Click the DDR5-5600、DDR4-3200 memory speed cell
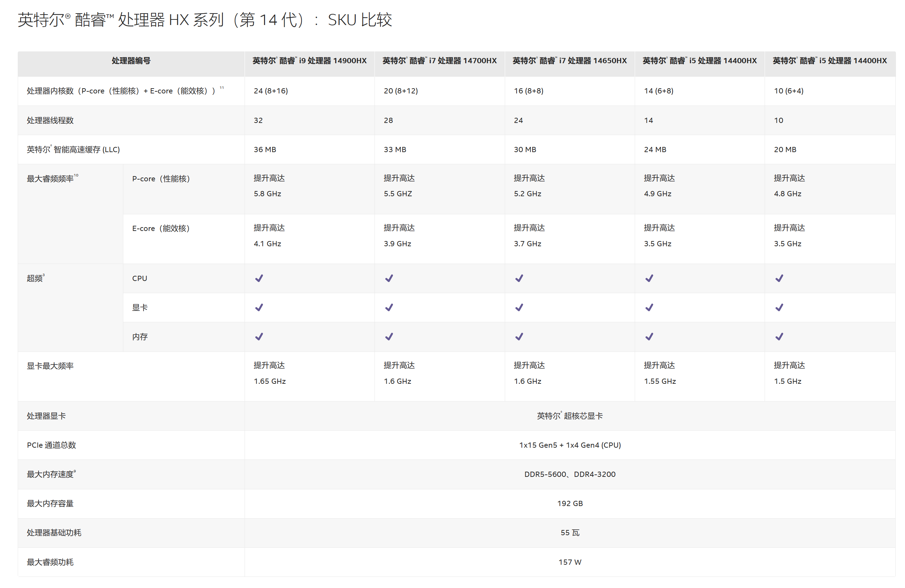Viewport: 905px width, 588px height. (x=570, y=474)
